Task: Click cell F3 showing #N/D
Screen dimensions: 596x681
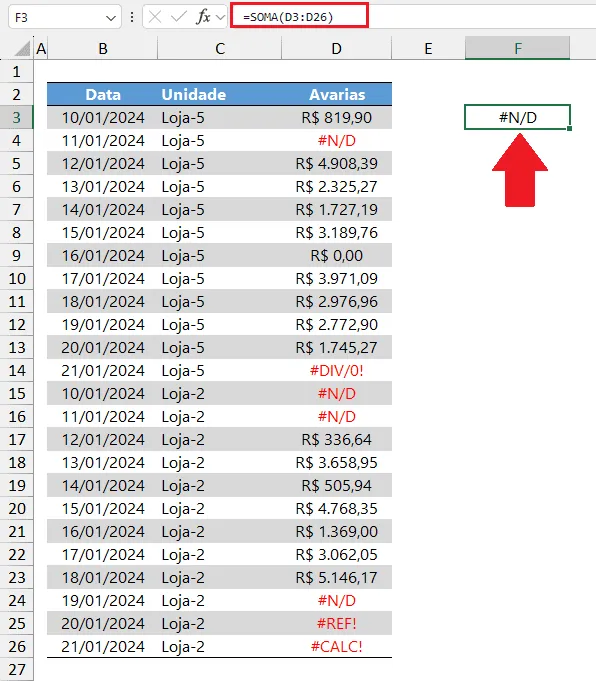Action: (517, 117)
